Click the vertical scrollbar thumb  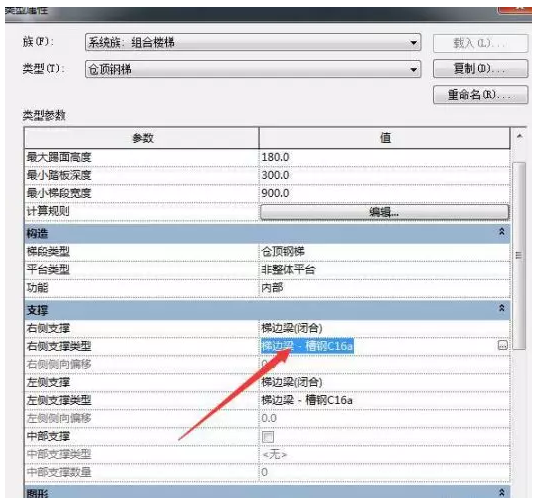click(x=519, y=255)
